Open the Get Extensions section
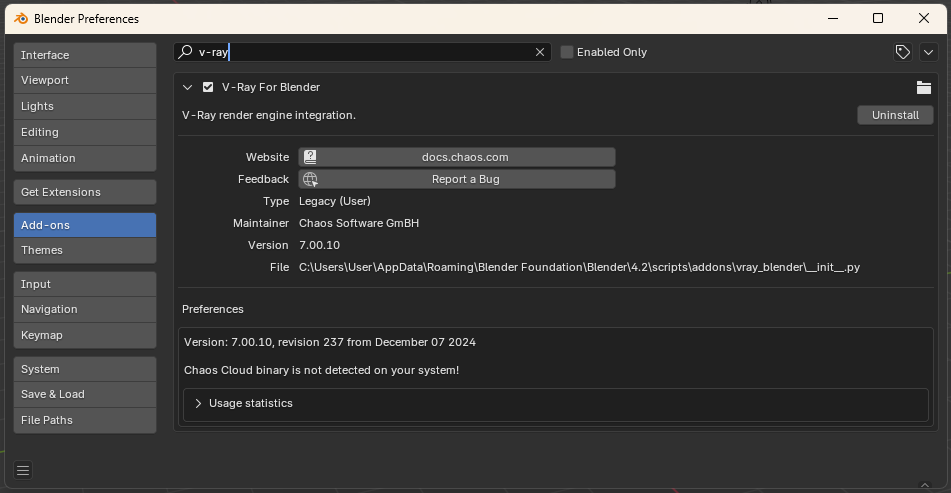The height and width of the screenshot is (493, 951). 85,192
